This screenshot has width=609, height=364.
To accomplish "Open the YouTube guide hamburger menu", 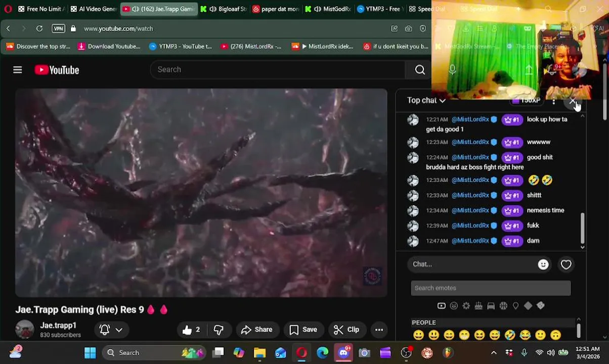I will [18, 70].
